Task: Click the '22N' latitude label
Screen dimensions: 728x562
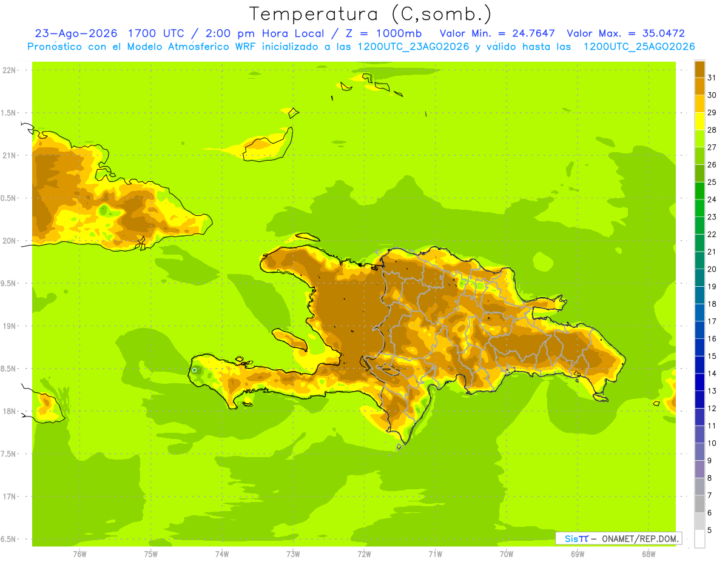Action: (x=9, y=70)
